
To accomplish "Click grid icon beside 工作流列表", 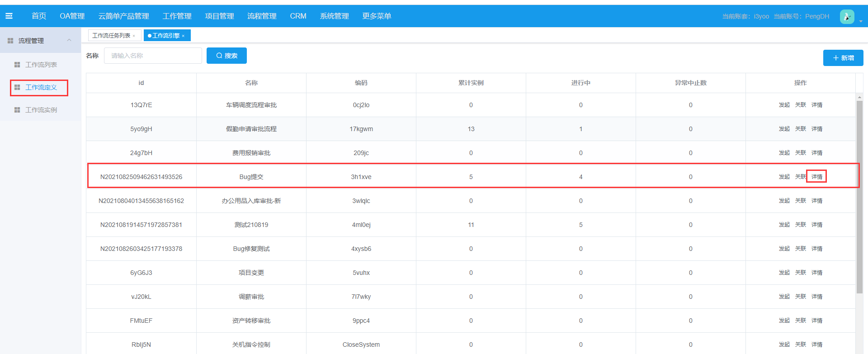I will [17, 65].
